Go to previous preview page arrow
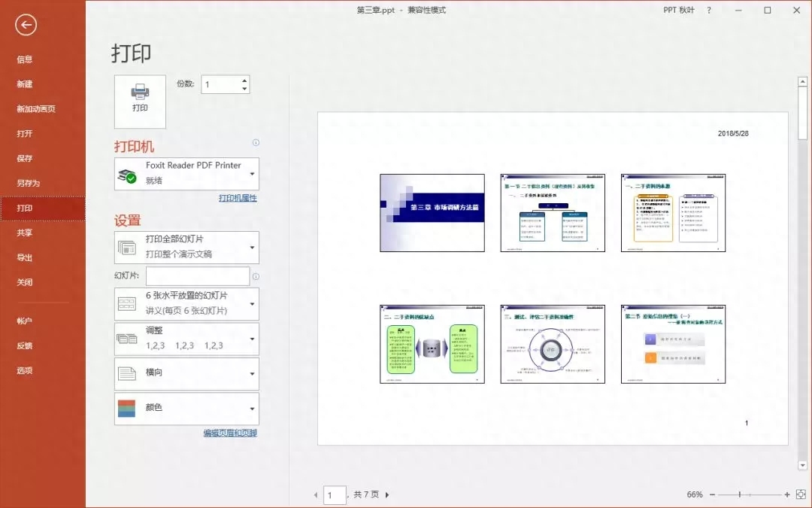Screen dimensions: 812x508 [316, 494]
